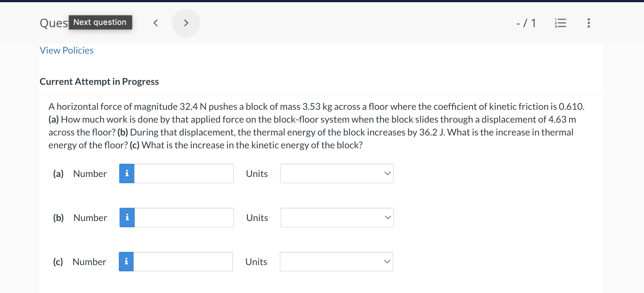Click inside the Number field for part (a)

(183, 173)
